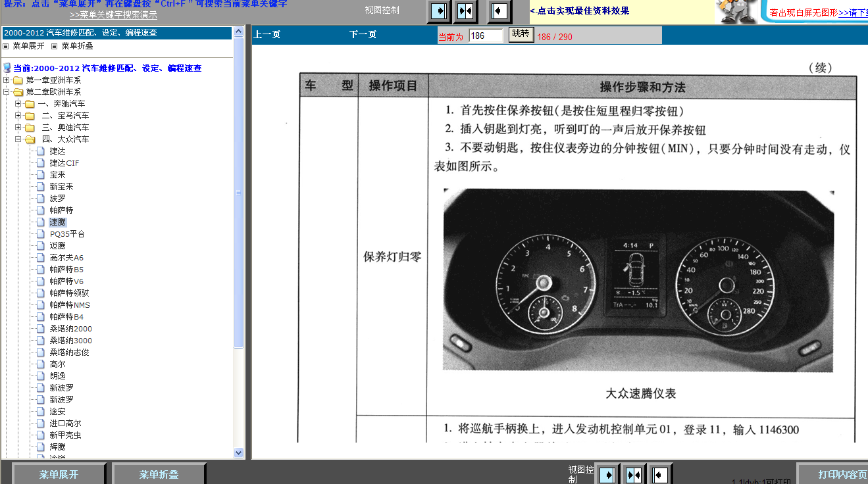
Task: Click the 跳转 jump button
Action: pos(521,35)
